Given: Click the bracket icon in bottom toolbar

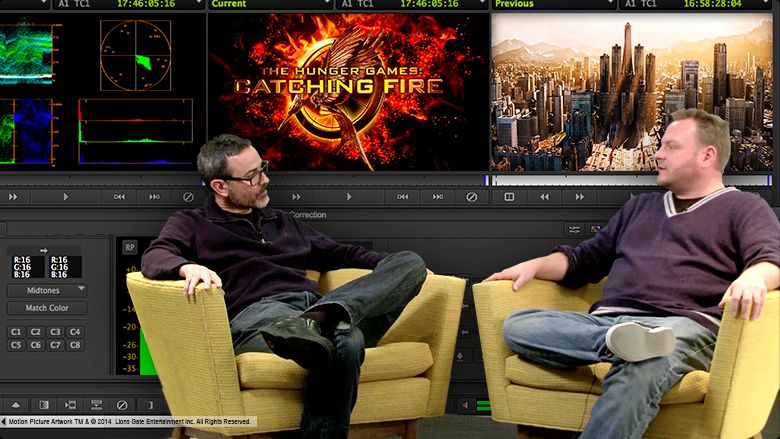Looking at the screenshot, I should coord(150,405).
